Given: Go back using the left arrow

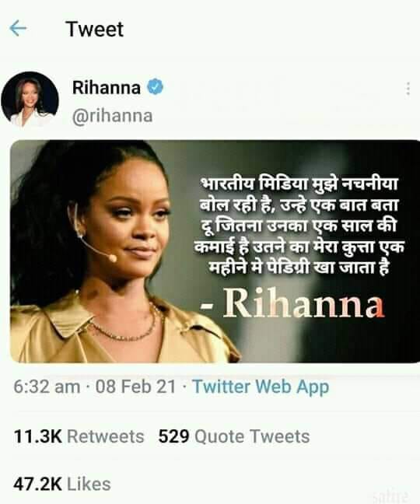Looking at the screenshot, I should pyautogui.click(x=18, y=29).
